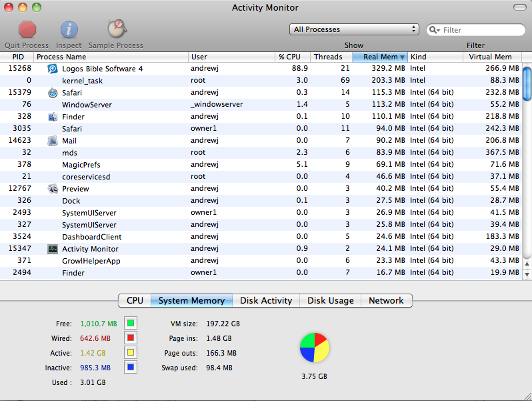Switch to the Network tab
The height and width of the screenshot is (401, 532).
point(387,300)
